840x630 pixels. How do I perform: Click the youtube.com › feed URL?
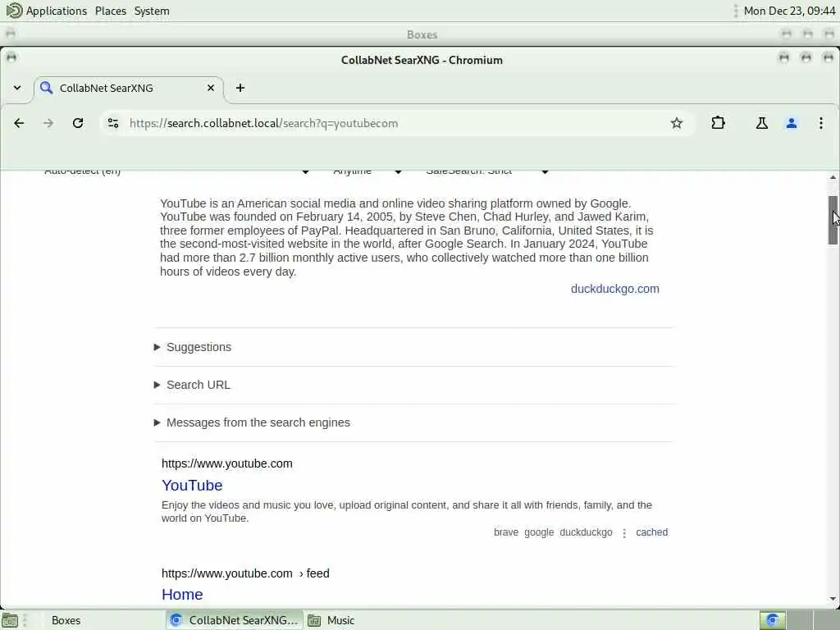(245, 573)
